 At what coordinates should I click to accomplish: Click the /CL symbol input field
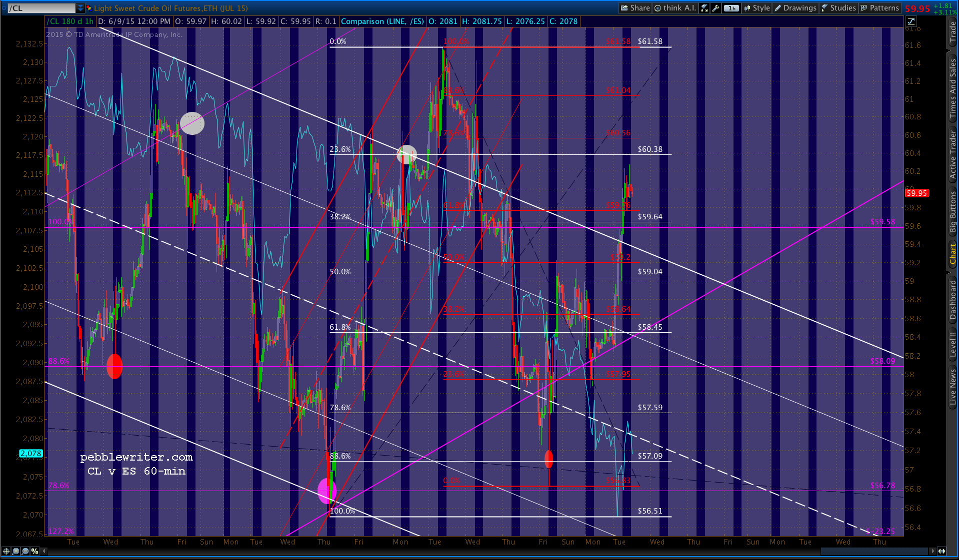pos(42,8)
